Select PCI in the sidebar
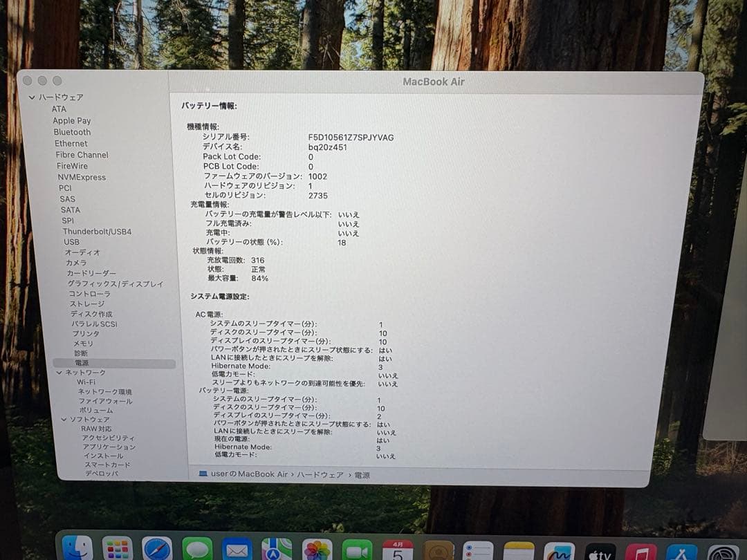 [x=65, y=188]
